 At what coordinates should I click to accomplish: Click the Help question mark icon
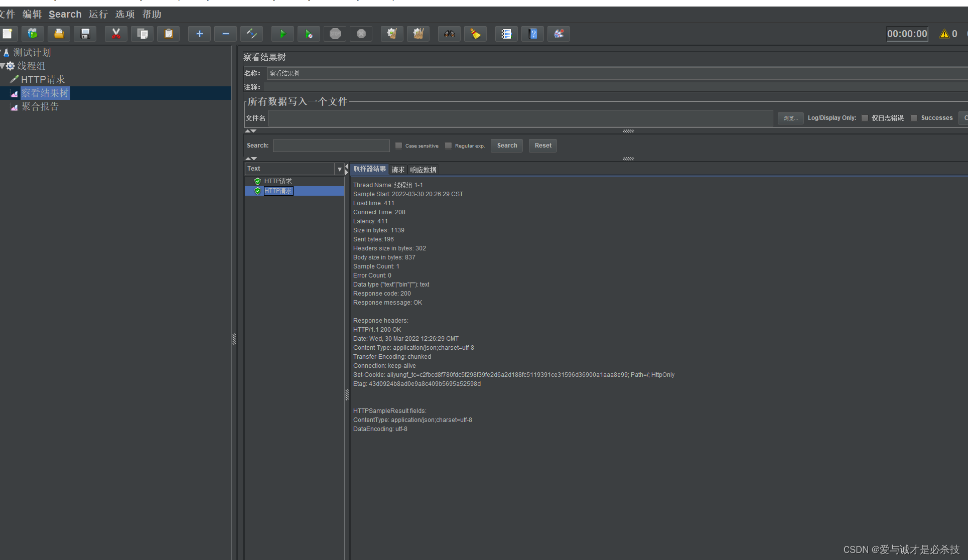pyautogui.click(x=533, y=34)
